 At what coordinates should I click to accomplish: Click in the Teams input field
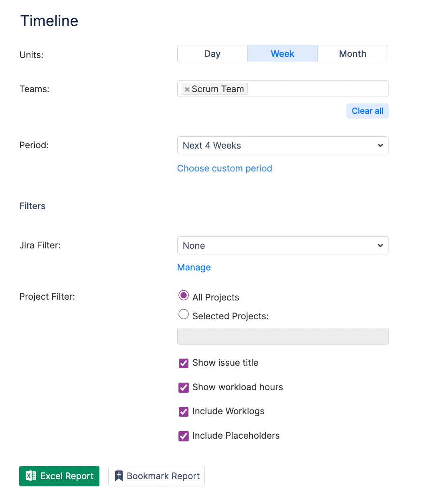coord(317,89)
